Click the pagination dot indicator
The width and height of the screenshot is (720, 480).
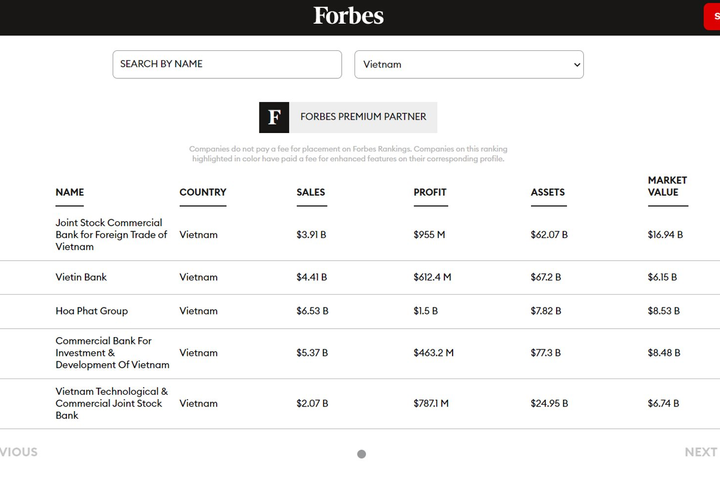point(362,454)
